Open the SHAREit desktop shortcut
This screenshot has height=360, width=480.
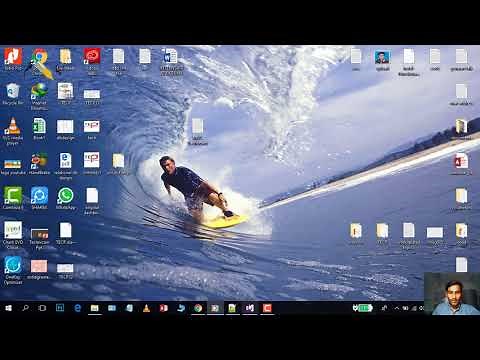click(39, 198)
